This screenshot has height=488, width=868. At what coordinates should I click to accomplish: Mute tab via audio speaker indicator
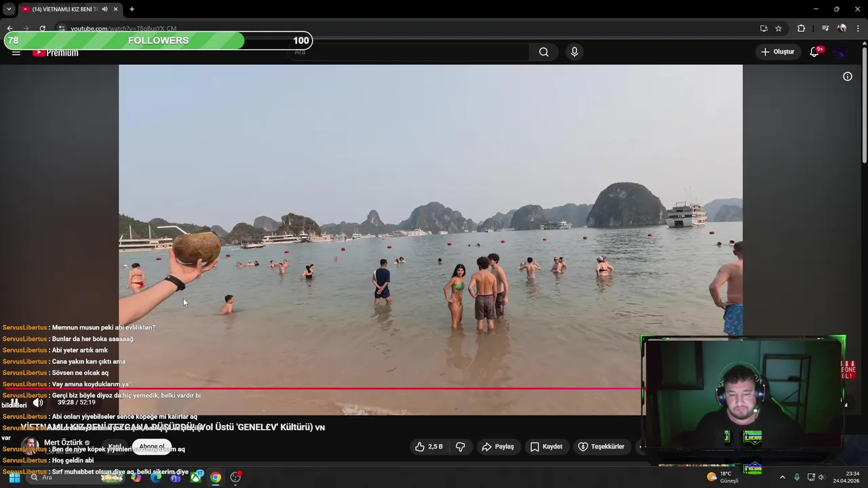pos(104,9)
